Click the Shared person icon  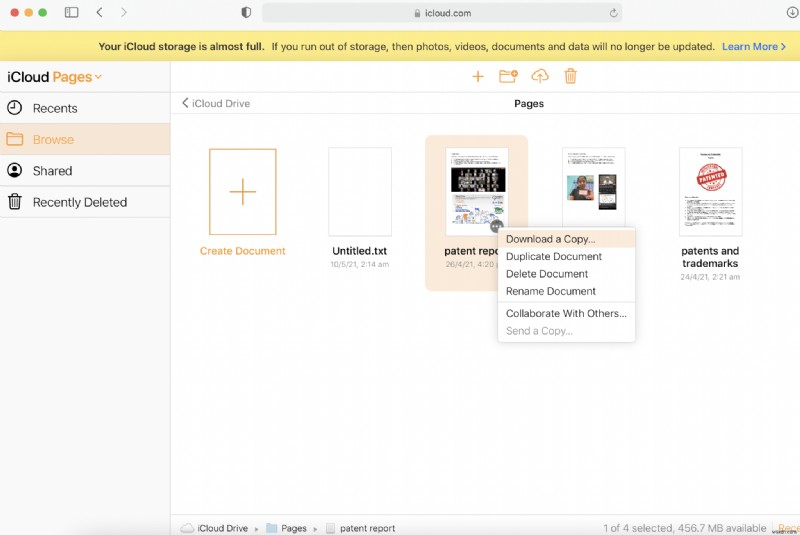(15, 170)
